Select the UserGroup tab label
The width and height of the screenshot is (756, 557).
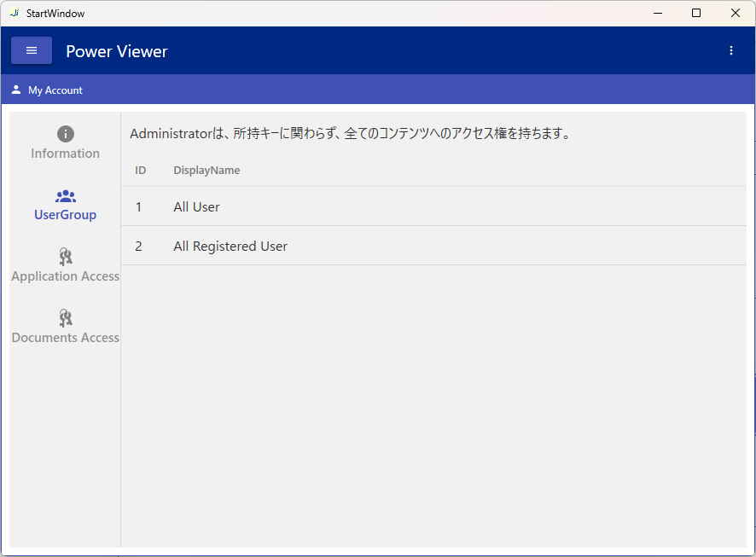pos(66,215)
